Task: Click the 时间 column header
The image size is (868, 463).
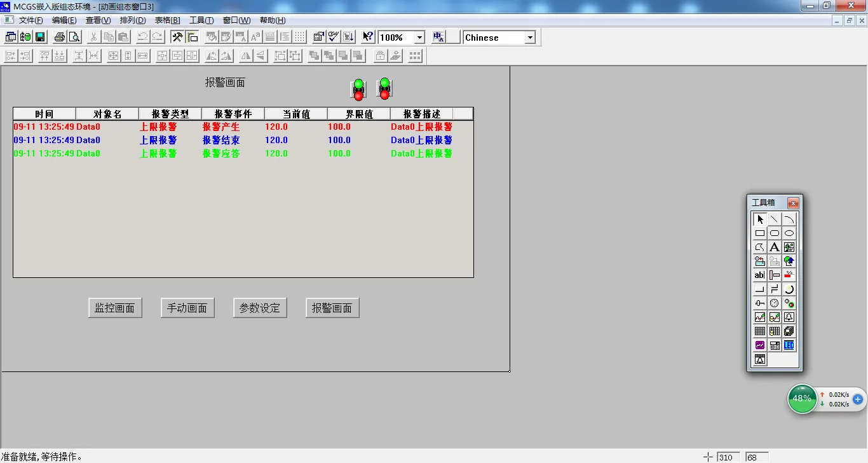Action: (44, 114)
